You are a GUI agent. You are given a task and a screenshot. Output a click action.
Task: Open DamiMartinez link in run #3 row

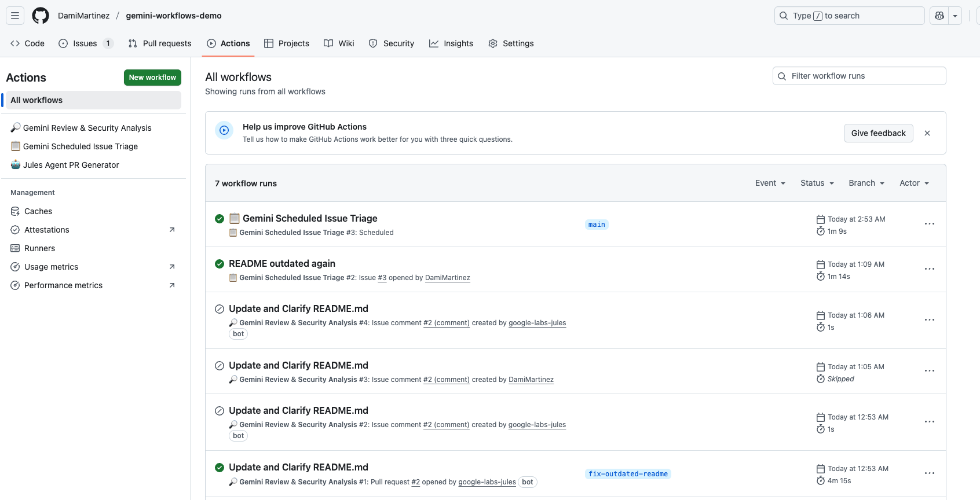[x=531, y=380]
